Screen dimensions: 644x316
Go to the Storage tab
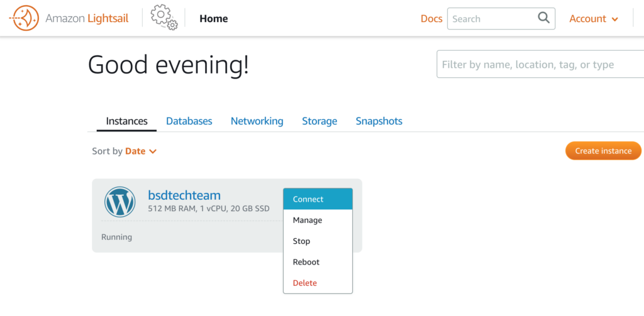pos(319,121)
